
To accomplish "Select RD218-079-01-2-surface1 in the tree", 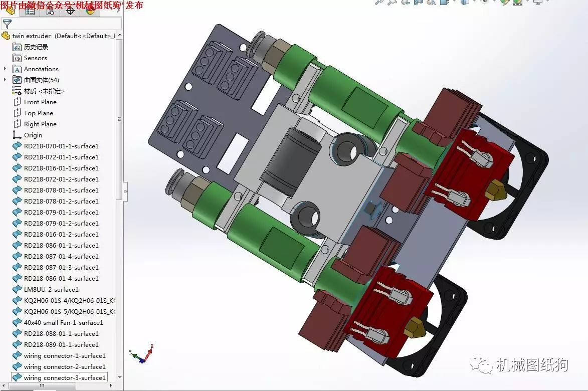I will (x=61, y=224).
